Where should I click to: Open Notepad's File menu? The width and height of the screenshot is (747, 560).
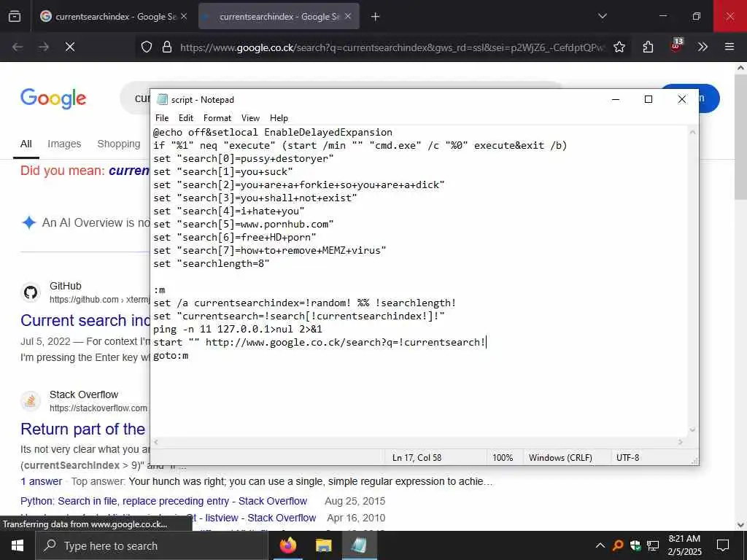[x=162, y=118]
